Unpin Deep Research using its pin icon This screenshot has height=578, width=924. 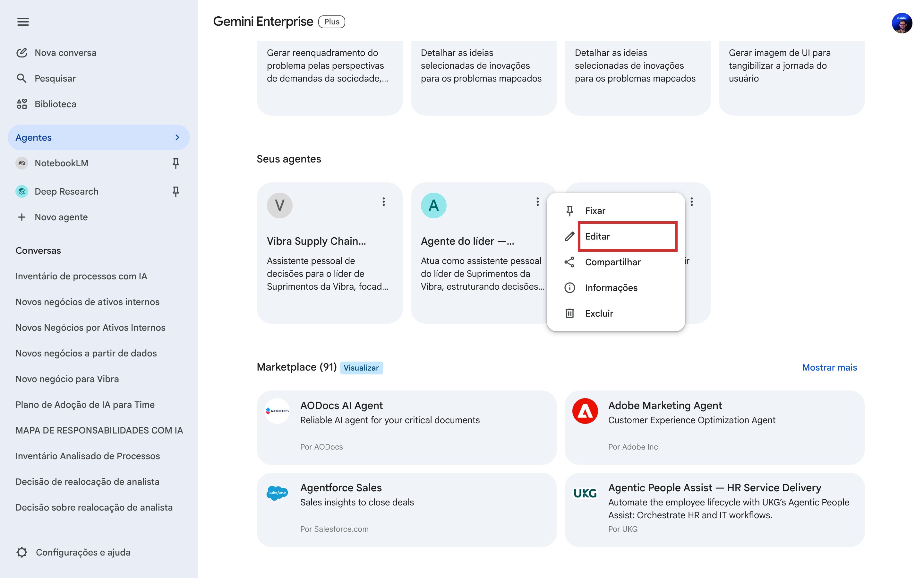tap(175, 191)
